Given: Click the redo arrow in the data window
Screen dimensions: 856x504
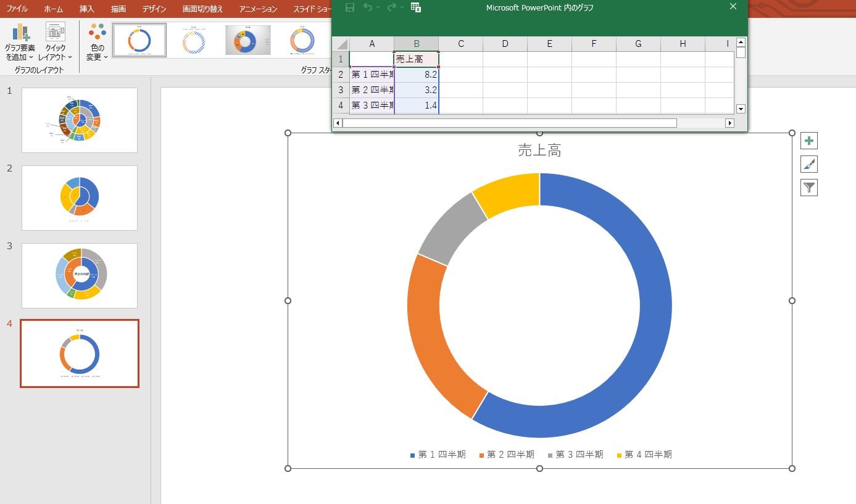Looking at the screenshot, I should 392,7.
